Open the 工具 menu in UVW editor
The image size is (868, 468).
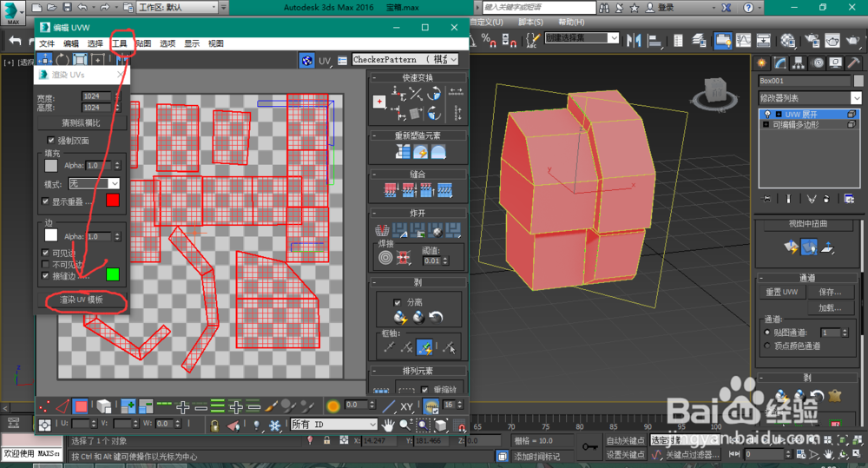[120, 43]
